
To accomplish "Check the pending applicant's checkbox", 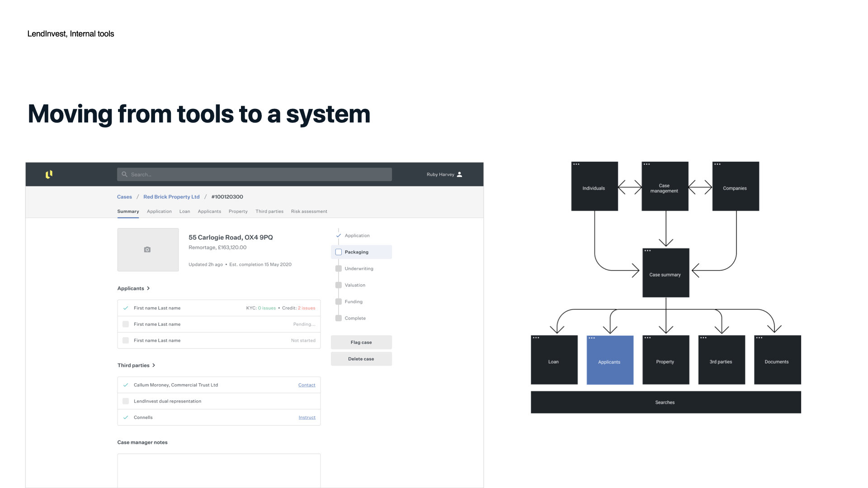I will pos(125,324).
